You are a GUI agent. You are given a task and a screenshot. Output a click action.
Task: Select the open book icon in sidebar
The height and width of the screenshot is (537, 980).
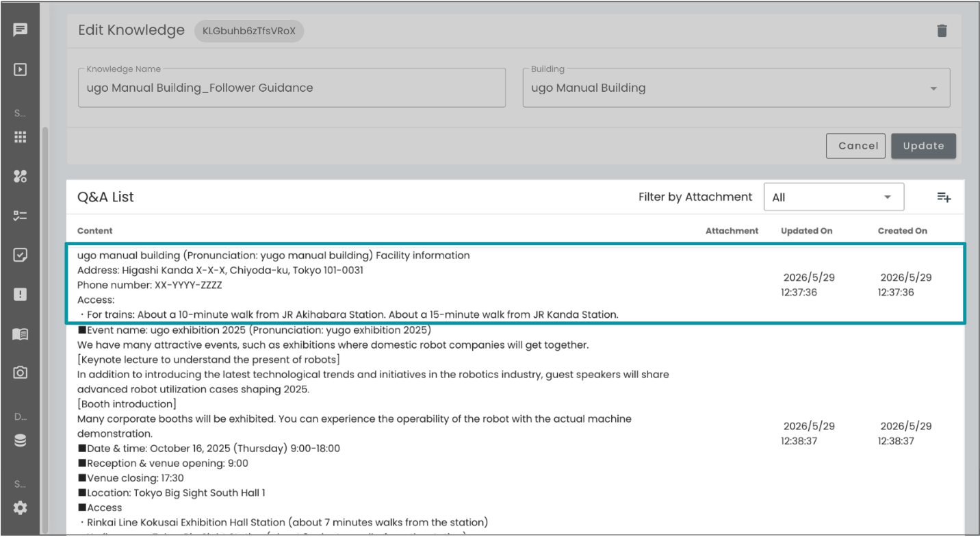21,334
